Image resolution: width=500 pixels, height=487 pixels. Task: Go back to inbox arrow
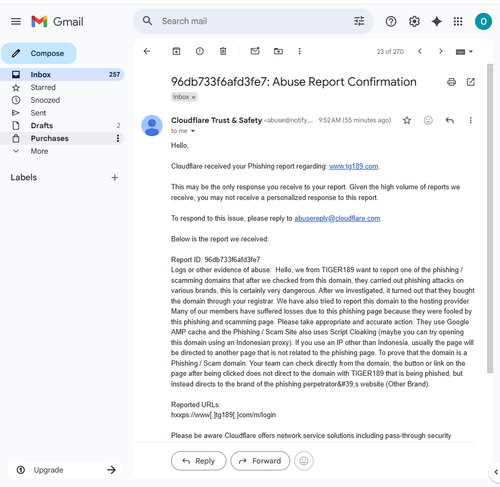(147, 51)
